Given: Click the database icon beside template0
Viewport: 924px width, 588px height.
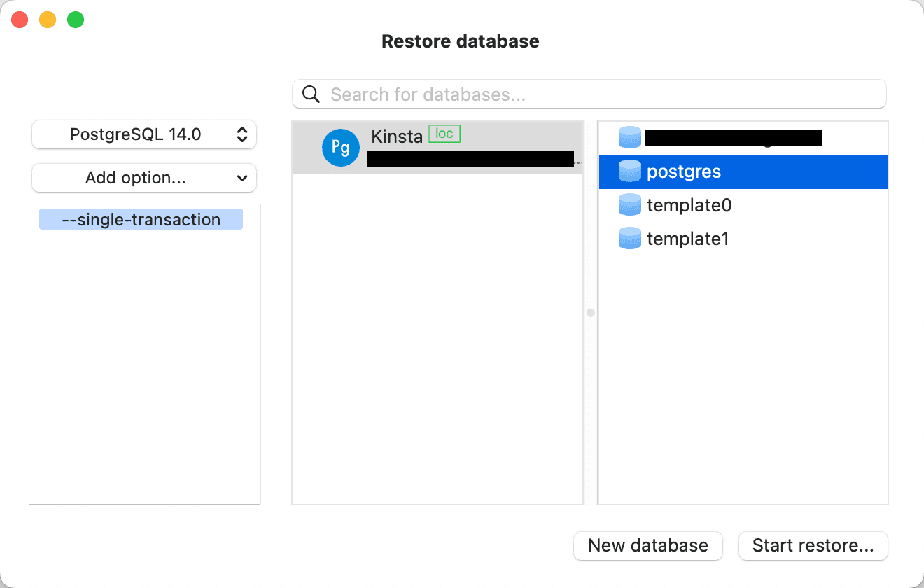Looking at the screenshot, I should [x=629, y=204].
